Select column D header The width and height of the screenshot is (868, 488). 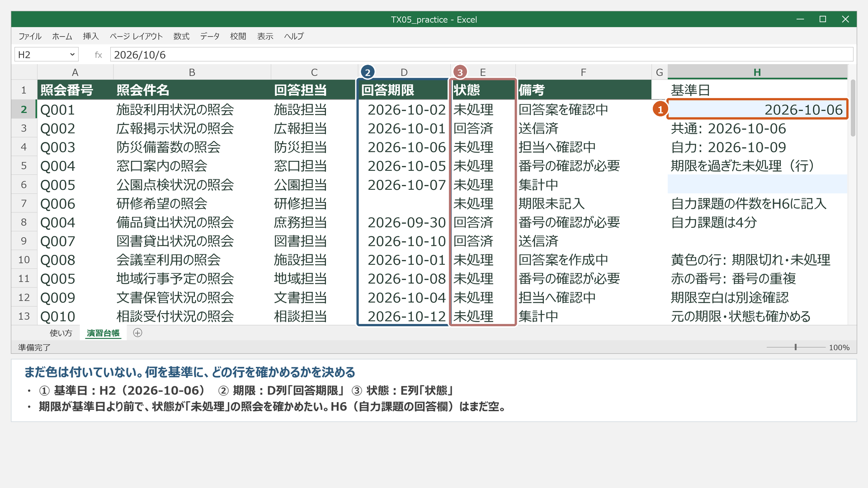click(404, 72)
